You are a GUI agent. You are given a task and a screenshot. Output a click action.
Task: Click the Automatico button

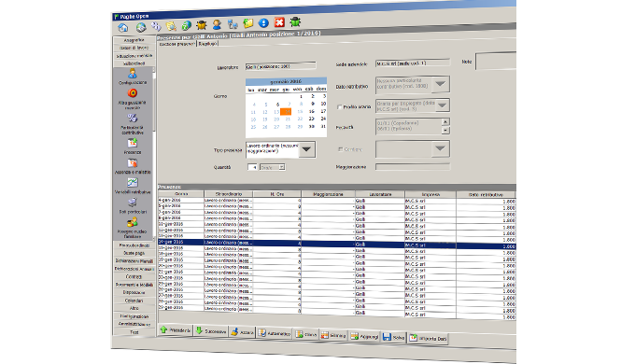tap(275, 333)
